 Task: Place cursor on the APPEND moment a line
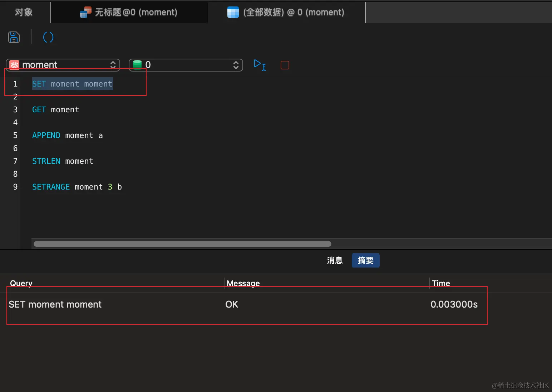coord(68,136)
